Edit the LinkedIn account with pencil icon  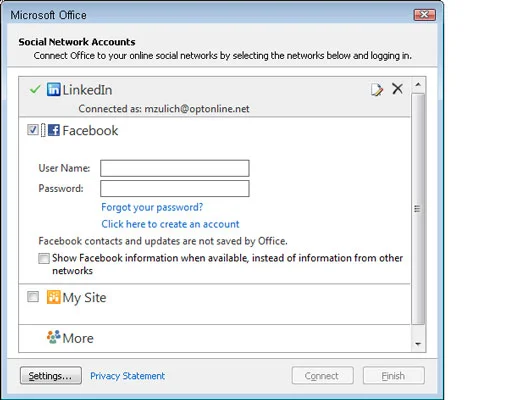tap(377, 89)
